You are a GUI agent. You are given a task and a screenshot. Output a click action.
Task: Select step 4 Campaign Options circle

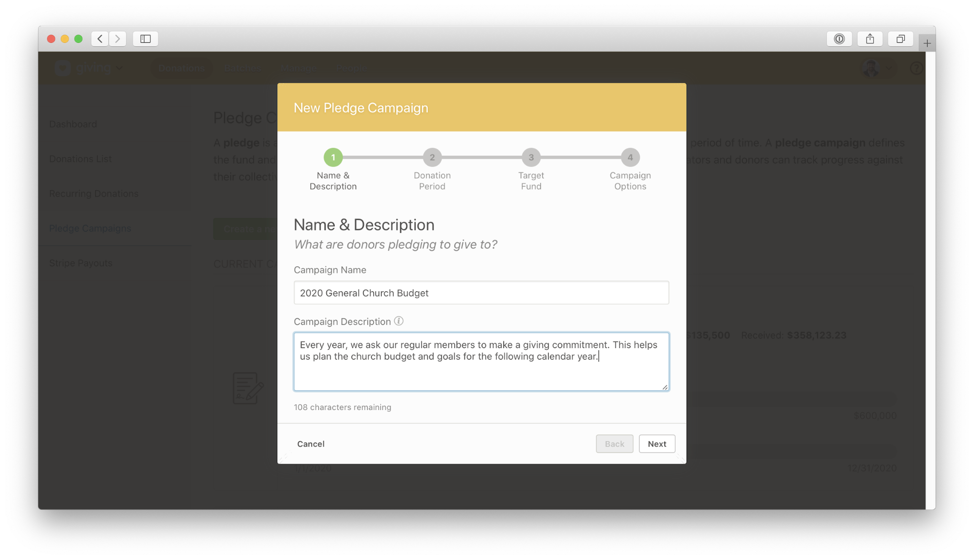pyautogui.click(x=630, y=157)
